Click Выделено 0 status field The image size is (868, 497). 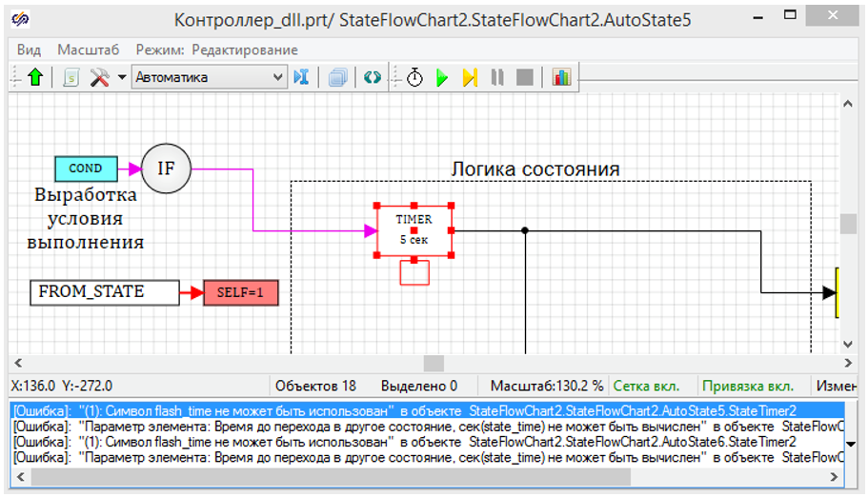point(419,386)
